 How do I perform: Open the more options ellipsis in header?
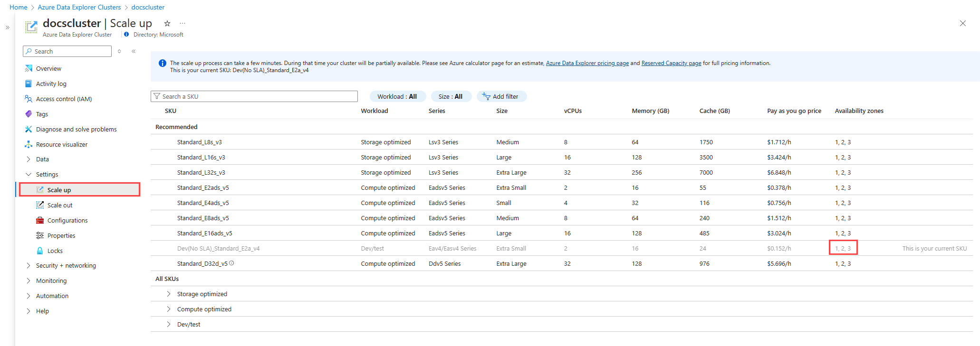(x=183, y=23)
